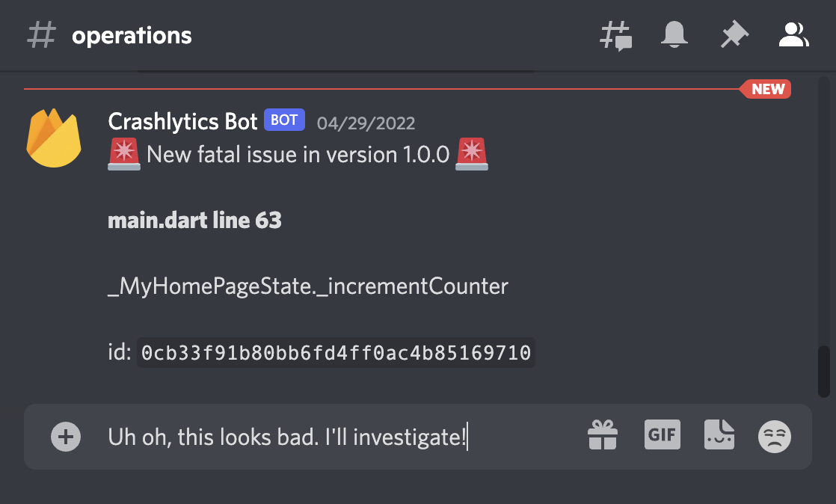
Task: Click the notification bell to adjust channel alerts
Action: pos(674,34)
